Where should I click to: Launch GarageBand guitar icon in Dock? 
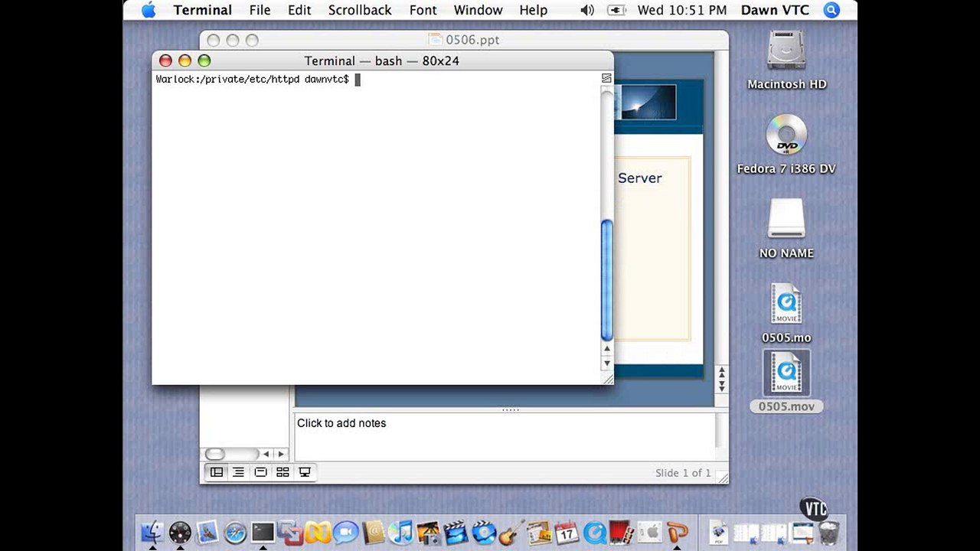pyautogui.click(x=511, y=532)
